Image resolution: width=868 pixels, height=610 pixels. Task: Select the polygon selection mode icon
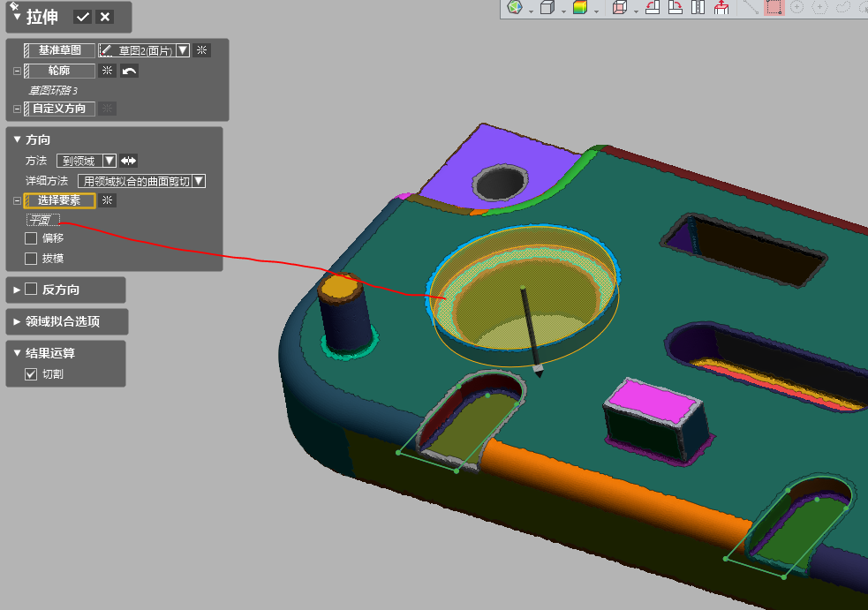(819, 7)
